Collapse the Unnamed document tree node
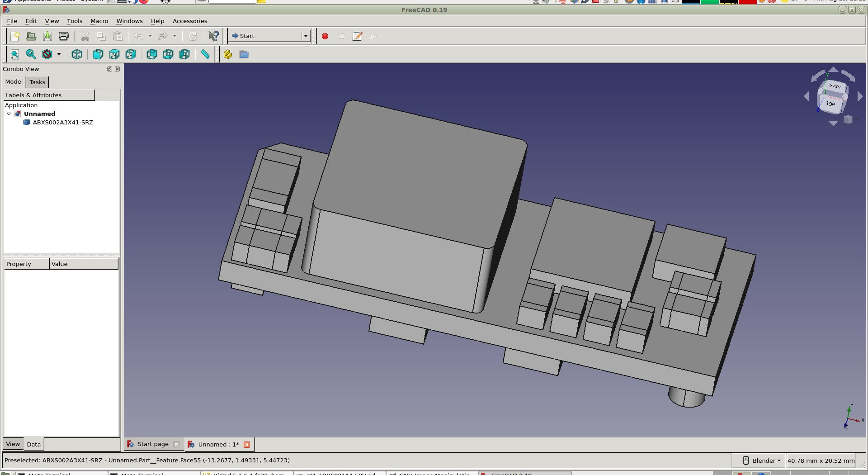This screenshot has width=868, height=475. pyautogui.click(x=9, y=114)
